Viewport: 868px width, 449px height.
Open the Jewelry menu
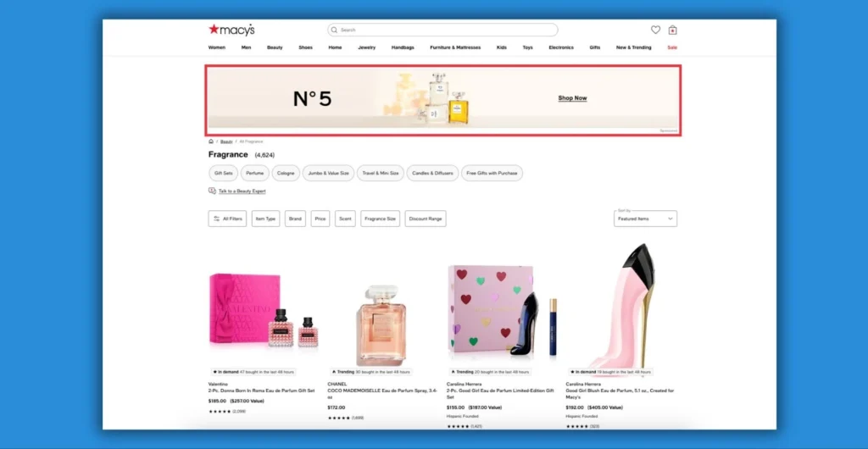[366, 47]
